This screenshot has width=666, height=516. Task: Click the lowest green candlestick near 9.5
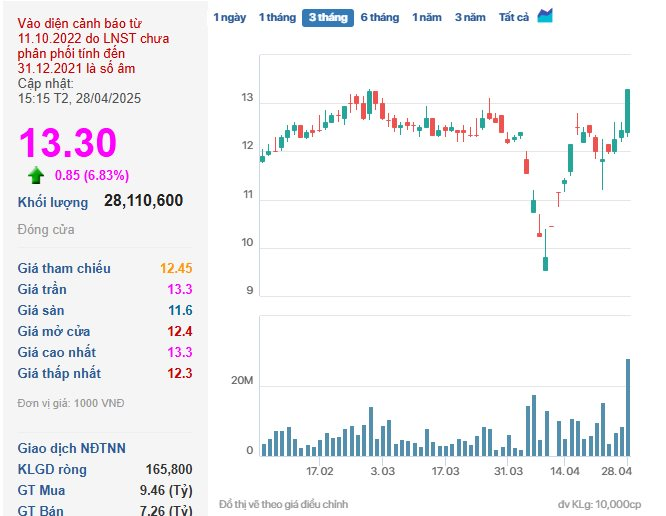tap(545, 263)
